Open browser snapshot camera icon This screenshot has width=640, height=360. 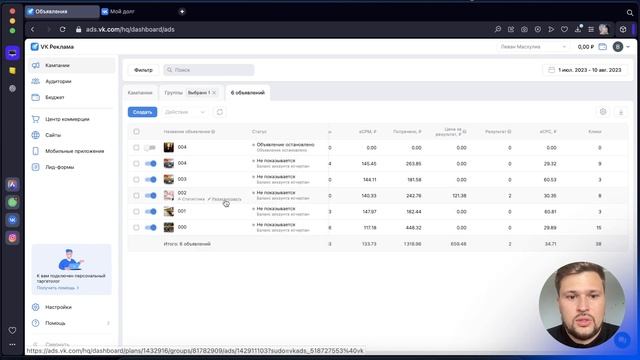524,29
